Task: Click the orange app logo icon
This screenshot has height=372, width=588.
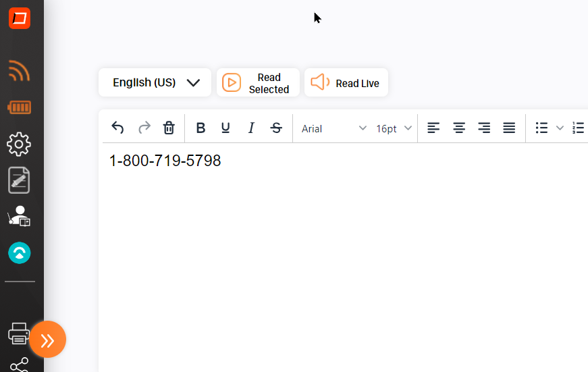Action: point(20,18)
